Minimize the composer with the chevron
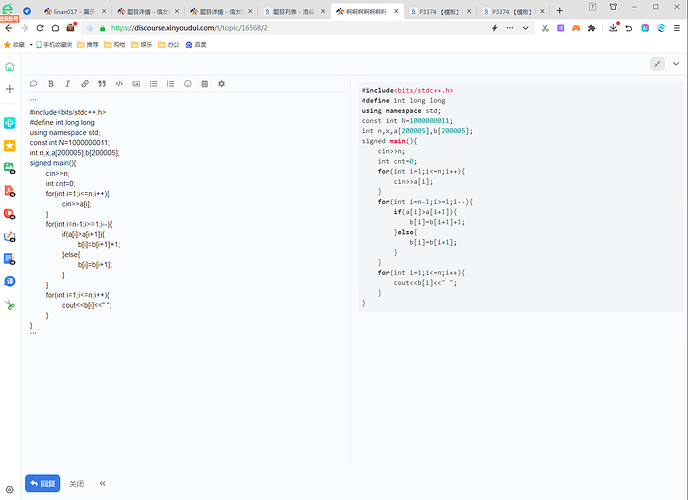This screenshot has height=500, width=688. 676,64
